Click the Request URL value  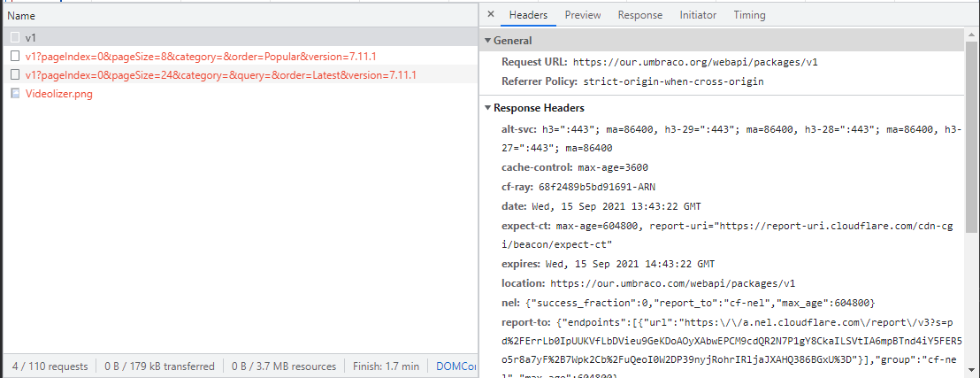(x=695, y=62)
